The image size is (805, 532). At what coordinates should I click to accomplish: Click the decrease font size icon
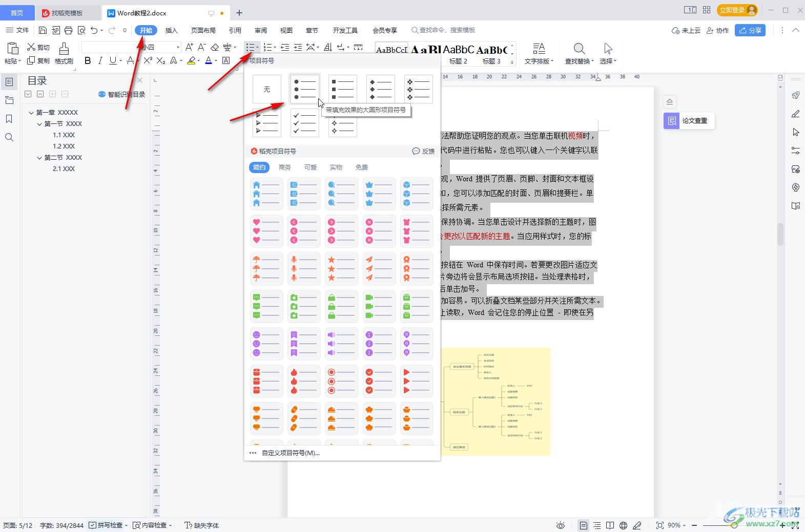tap(202, 47)
